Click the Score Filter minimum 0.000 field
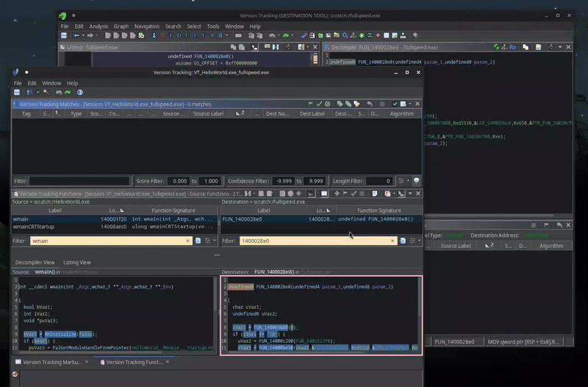Image resolution: width=588 pixels, height=387 pixels. pos(179,181)
